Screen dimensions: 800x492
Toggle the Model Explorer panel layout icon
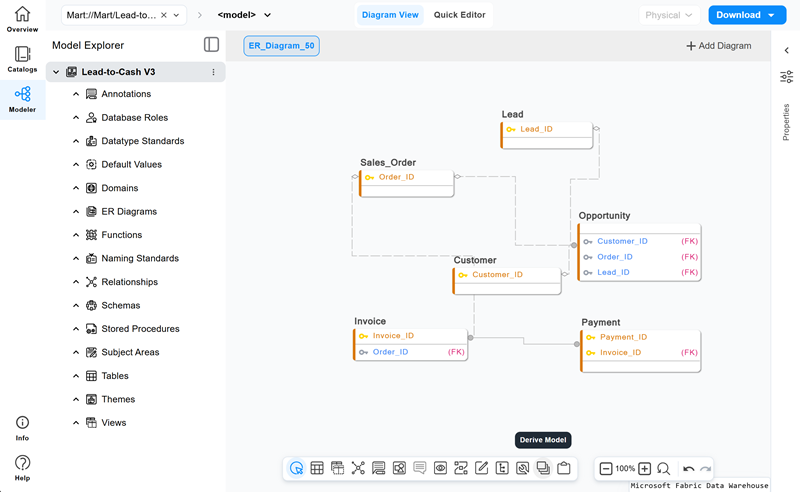point(211,45)
